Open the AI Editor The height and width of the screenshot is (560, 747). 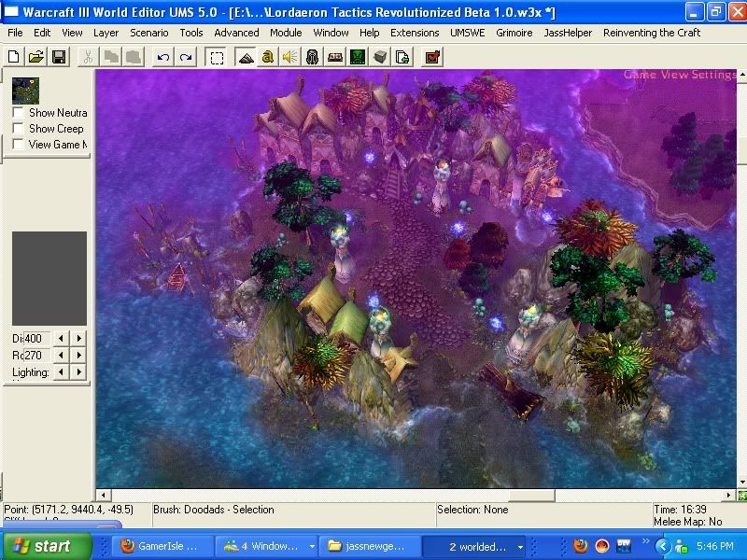358,57
